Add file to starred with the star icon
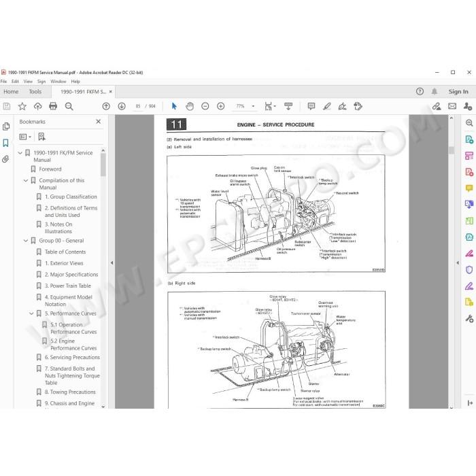This screenshot has height=476, width=476. point(22,106)
